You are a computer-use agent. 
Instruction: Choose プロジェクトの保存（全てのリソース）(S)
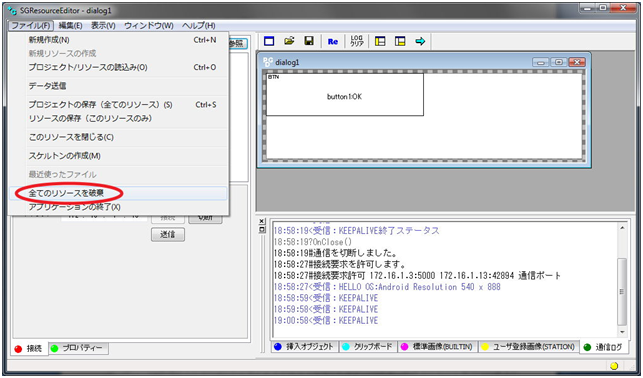click(x=118, y=105)
